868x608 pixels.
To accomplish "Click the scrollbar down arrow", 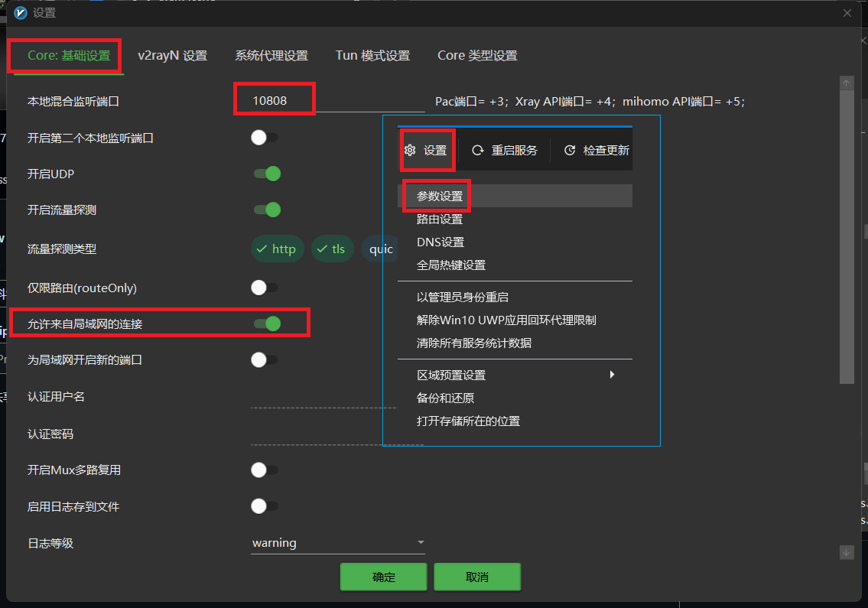I will pyautogui.click(x=847, y=552).
